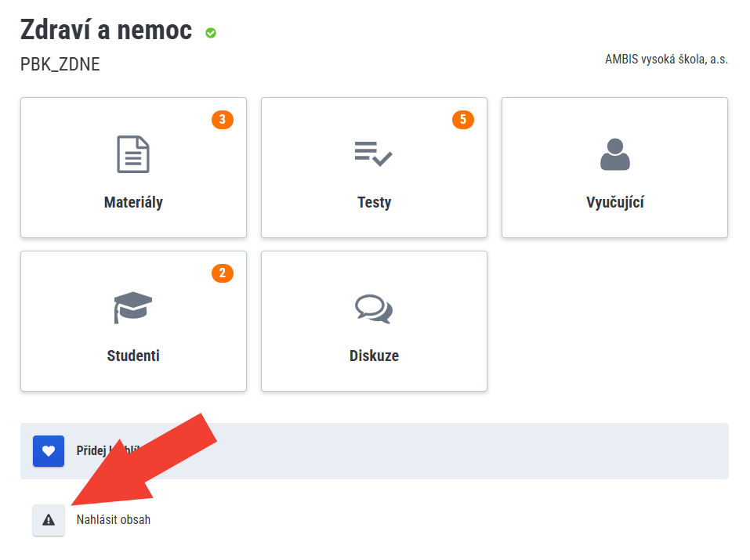Open the Studenti label
This screenshot has width=750, height=560.
point(133,356)
